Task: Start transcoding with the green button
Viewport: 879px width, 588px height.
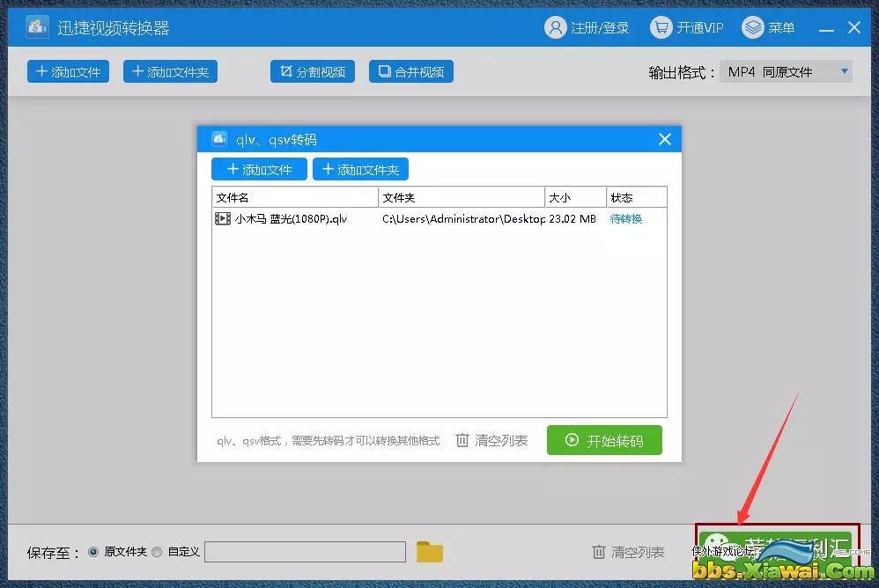Action: (x=603, y=440)
